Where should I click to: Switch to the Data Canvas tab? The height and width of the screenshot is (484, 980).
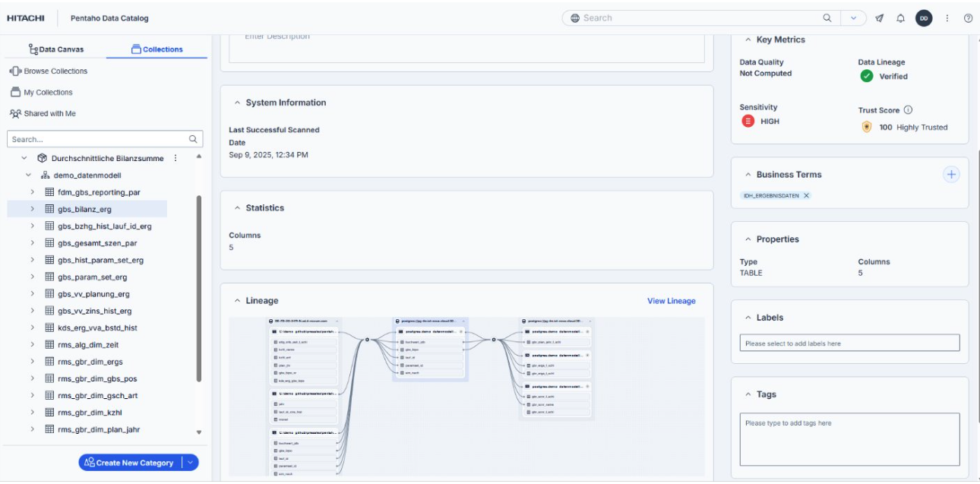56,49
